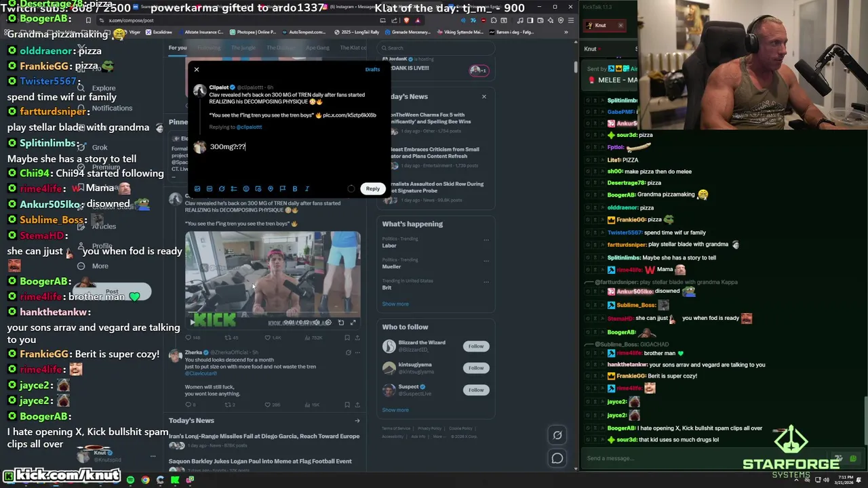Screen dimensions: 868x488
Task: Toggle italic formatting in reply
Action: tap(307, 189)
